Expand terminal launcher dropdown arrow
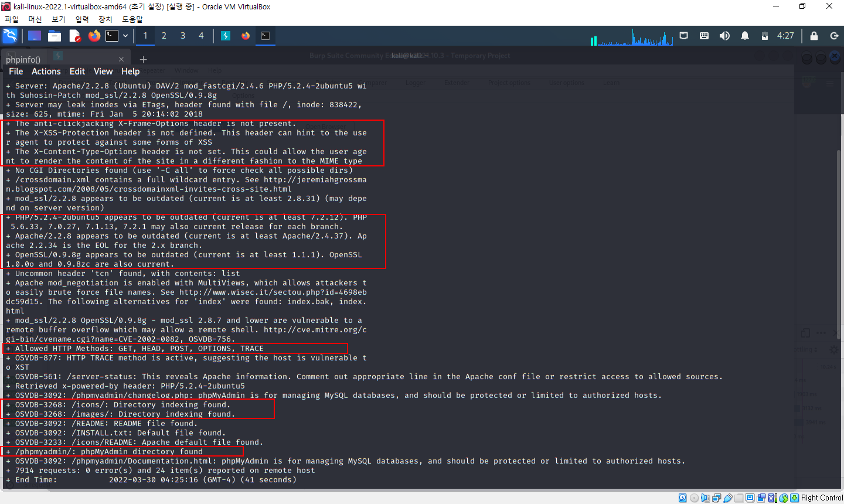 point(125,36)
